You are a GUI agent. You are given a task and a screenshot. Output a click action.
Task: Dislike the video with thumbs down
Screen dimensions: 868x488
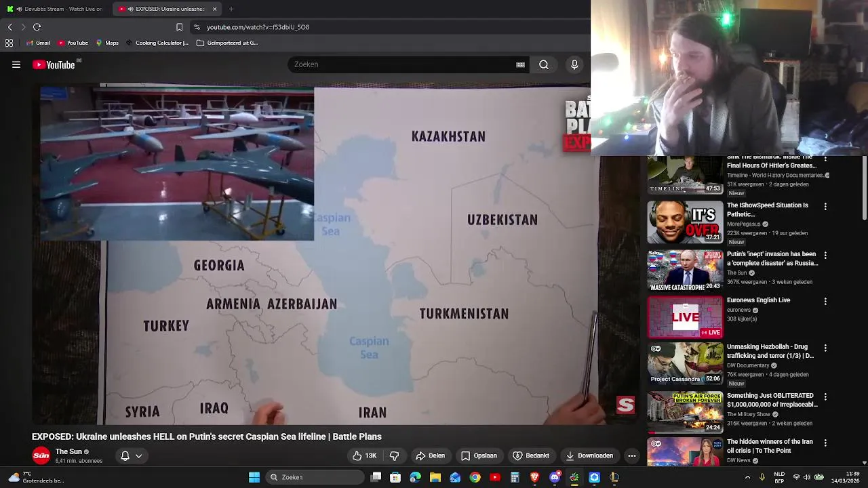point(394,455)
